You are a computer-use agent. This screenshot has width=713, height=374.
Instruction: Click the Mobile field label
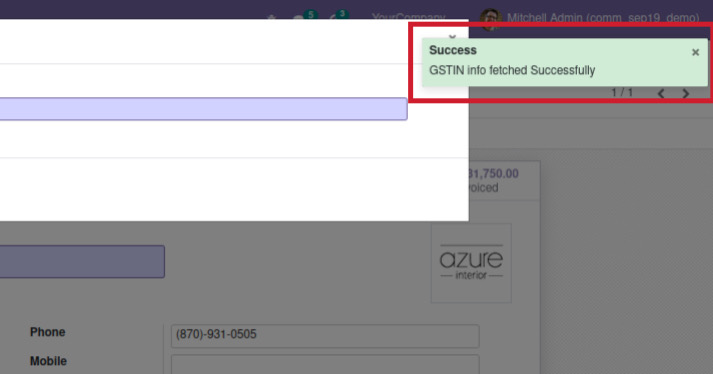pos(48,361)
